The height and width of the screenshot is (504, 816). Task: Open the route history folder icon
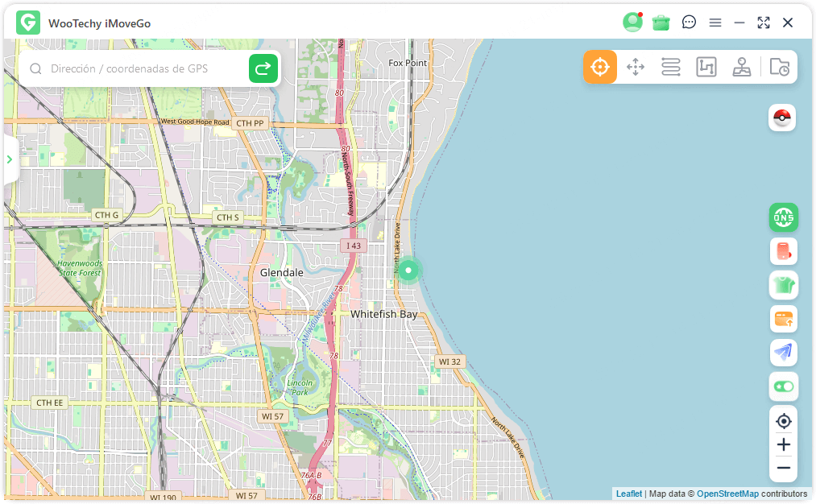[x=778, y=67]
